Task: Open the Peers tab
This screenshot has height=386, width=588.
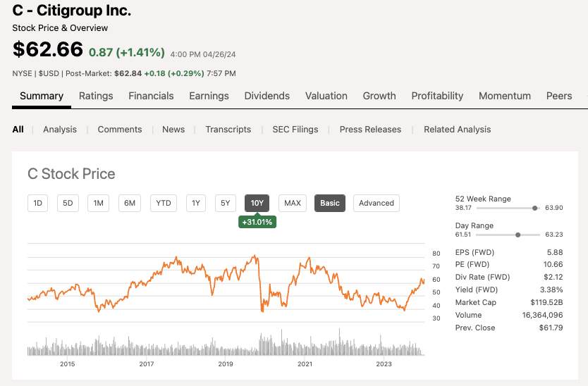Action: 559,96
